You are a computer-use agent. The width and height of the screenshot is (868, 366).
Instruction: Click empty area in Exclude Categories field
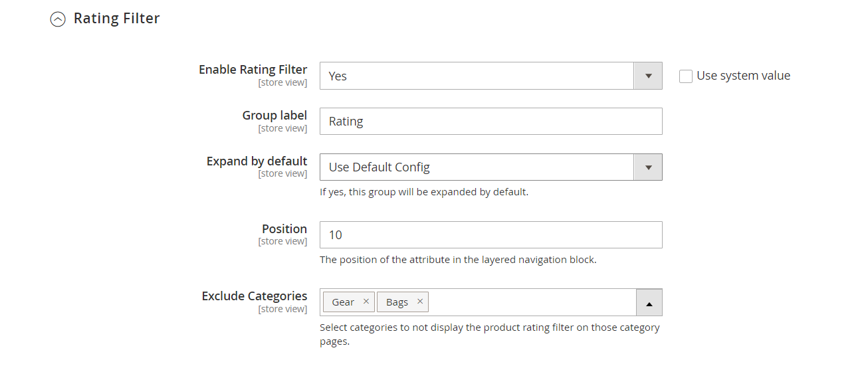pyautogui.click(x=532, y=302)
